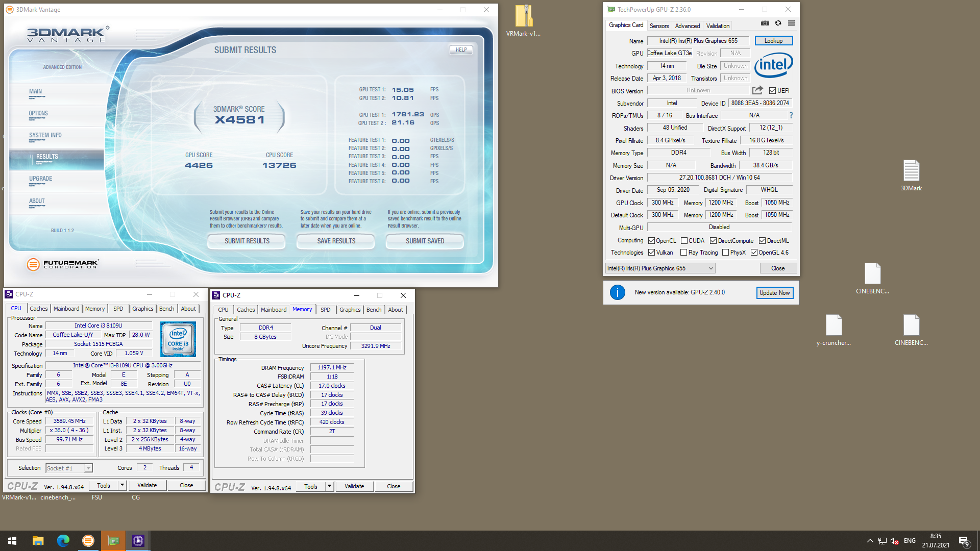This screenshot has height=551, width=980.
Task: Switch to GPU-Z taskbar button
Action: 113,541
